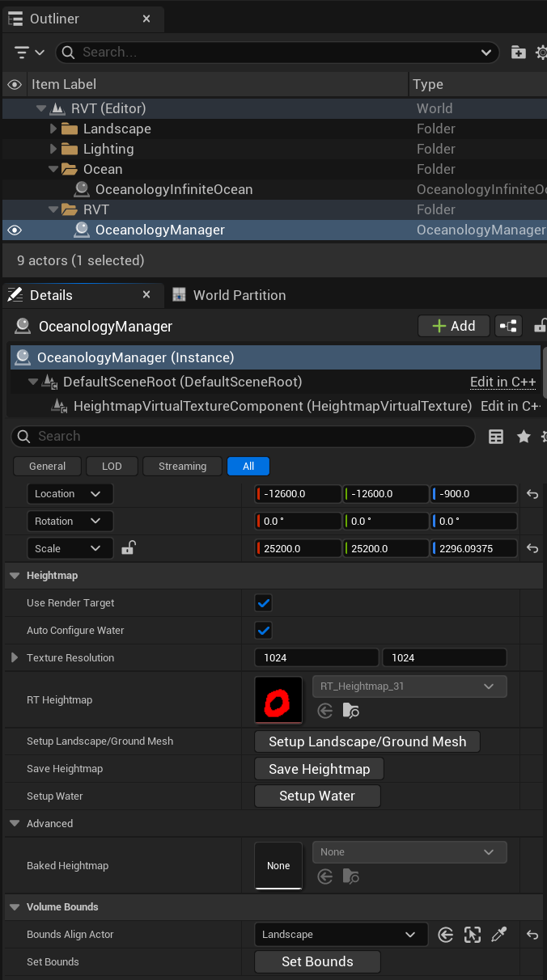Uncheck Use Render Target
The height and width of the screenshot is (980, 547).
[x=263, y=603]
